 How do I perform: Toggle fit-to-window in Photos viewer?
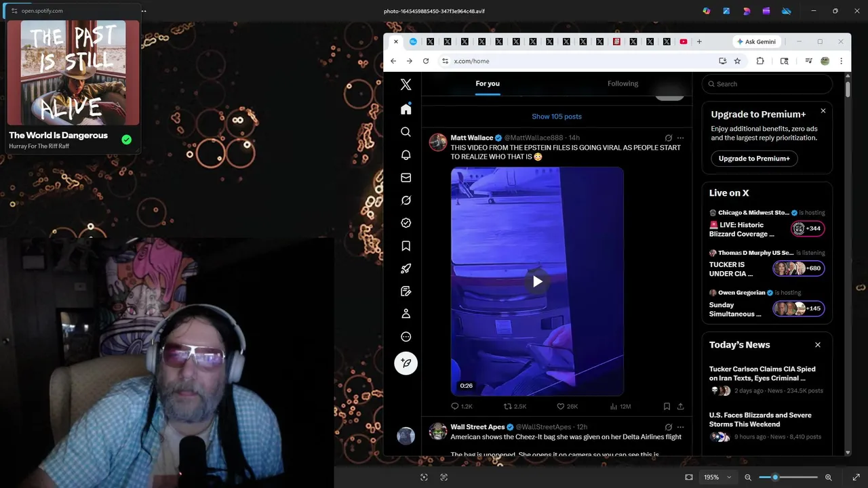[689, 477]
